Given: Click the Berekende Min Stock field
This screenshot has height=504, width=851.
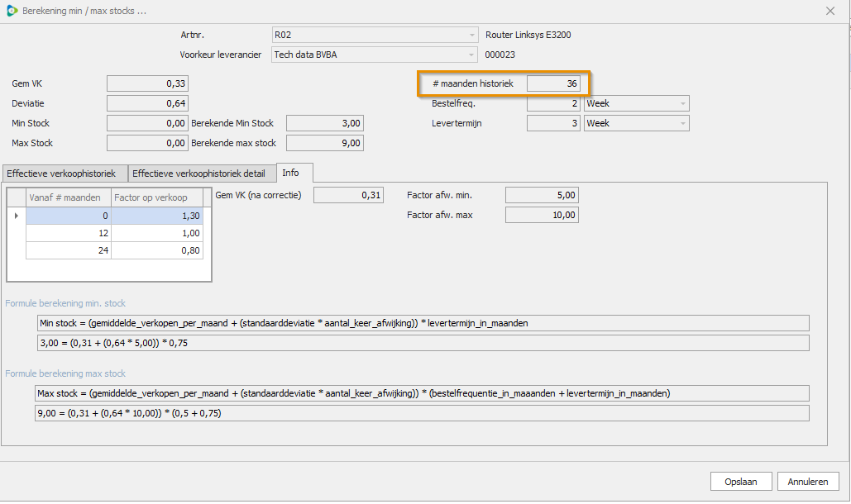Looking at the screenshot, I should click(x=324, y=124).
